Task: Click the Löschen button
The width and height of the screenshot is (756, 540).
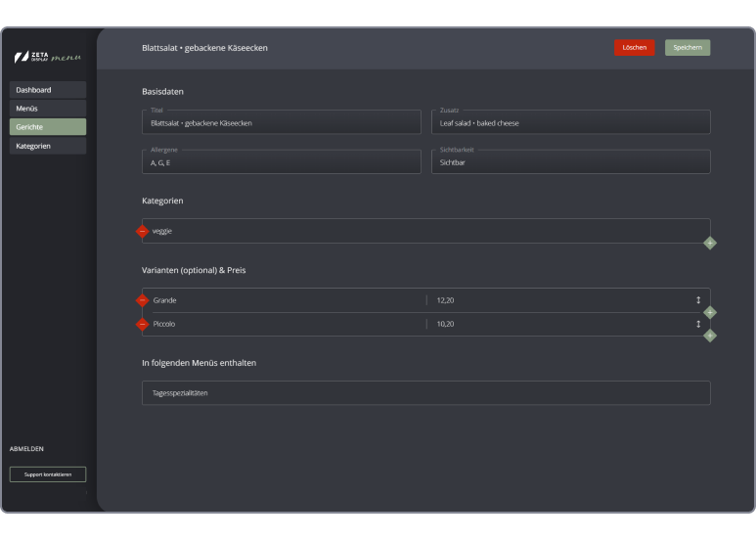Action: pyautogui.click(x=634, y=47)
